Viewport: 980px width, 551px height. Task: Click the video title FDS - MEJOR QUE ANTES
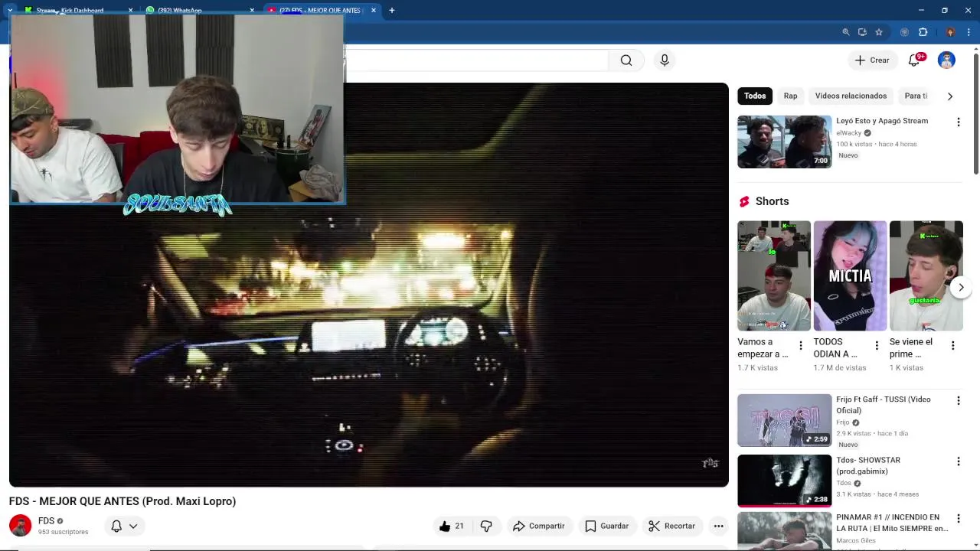(122, 501)
